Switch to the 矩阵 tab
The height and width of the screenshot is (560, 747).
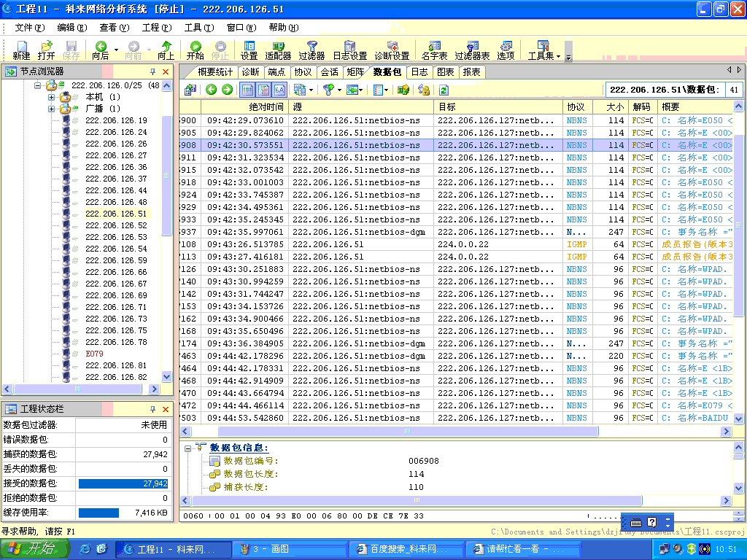point(355,72)
